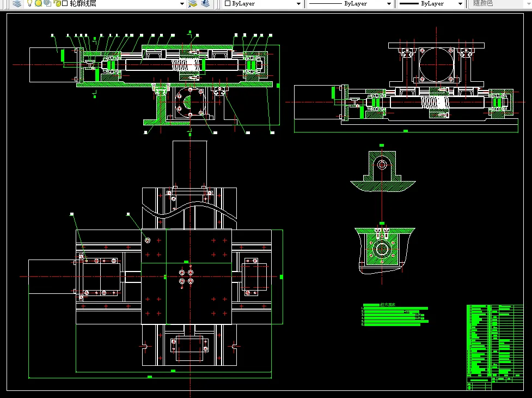Open the Layer Properties Manager

coord(17,3)
